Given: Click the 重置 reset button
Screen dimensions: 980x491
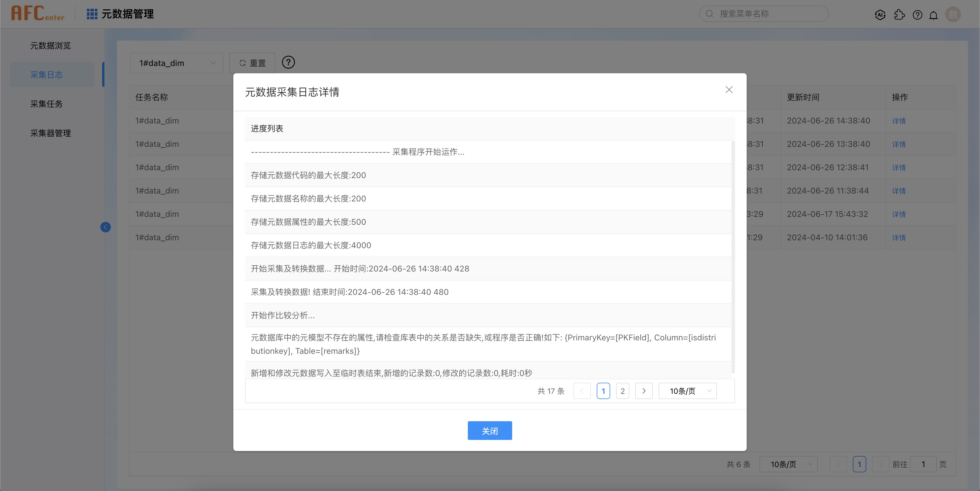Looking at the screenshot, I should coord(252,63).
